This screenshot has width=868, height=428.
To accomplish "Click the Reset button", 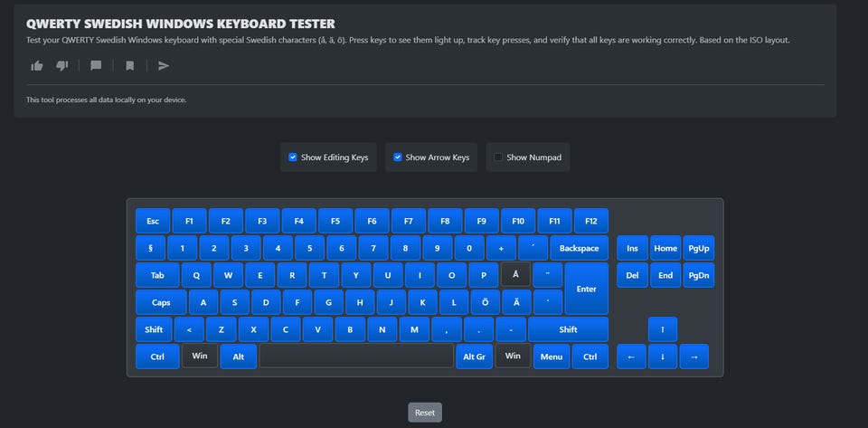I will (425, 413).
